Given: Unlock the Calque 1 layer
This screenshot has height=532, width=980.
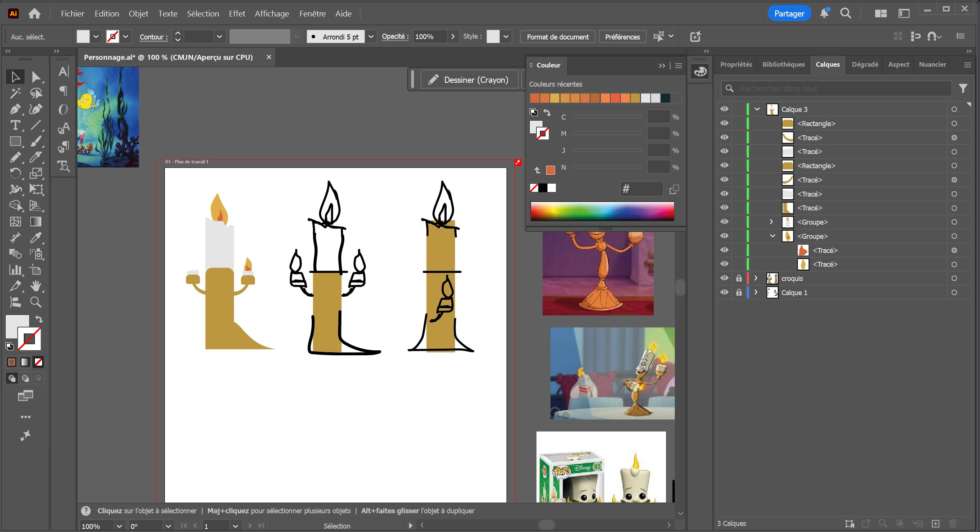Looking at the screenshot, I should [x=739, y=292].
